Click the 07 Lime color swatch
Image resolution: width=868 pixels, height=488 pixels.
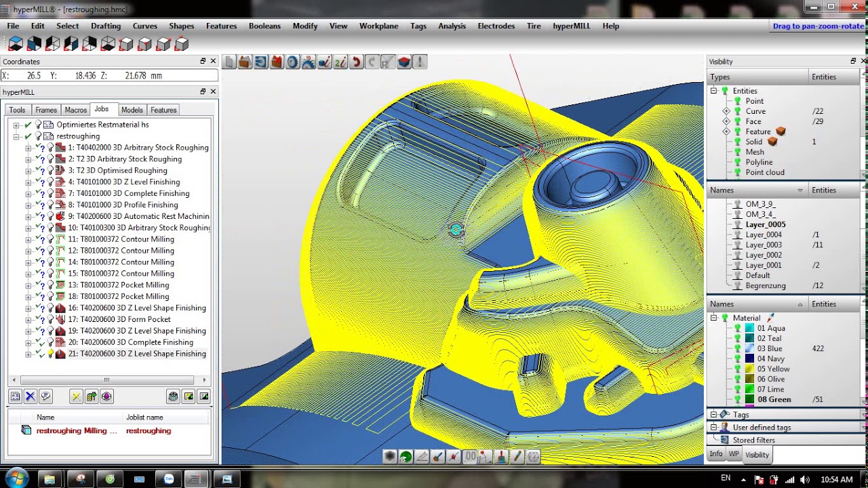pos(749,389)
